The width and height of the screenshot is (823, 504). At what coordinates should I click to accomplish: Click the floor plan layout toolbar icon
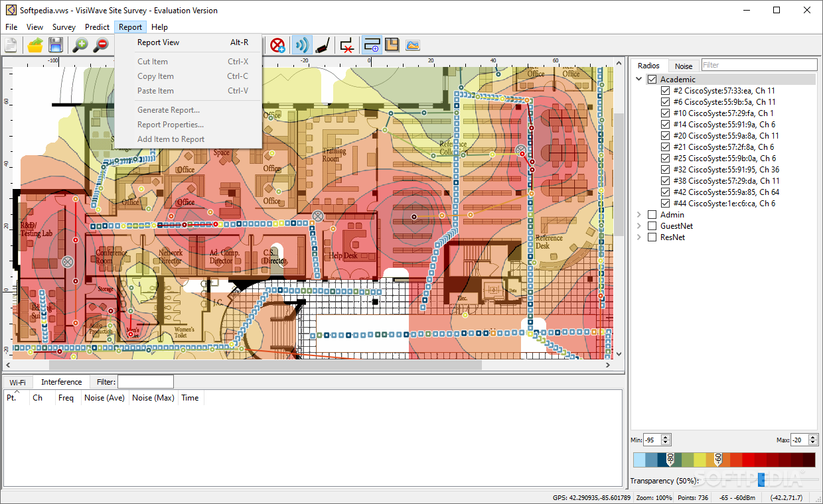tap(392, 45)
